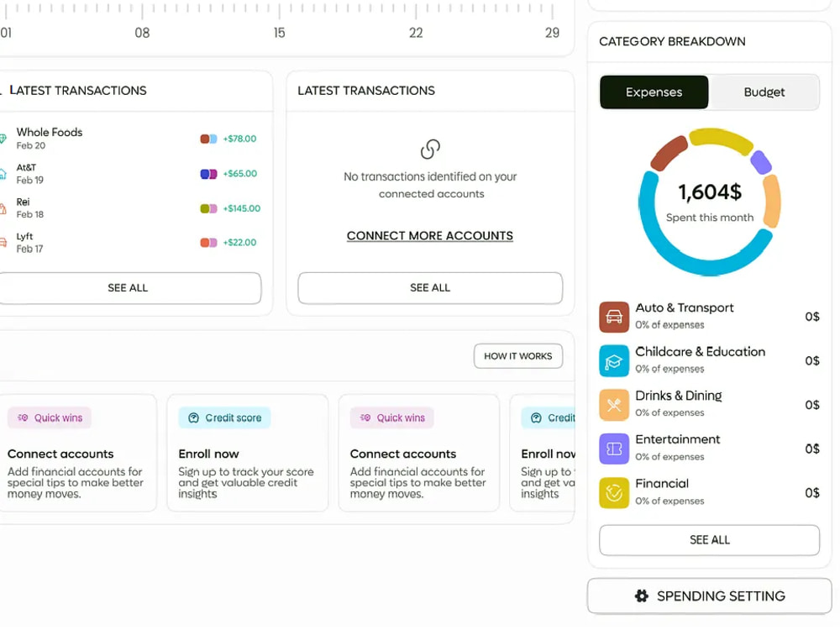Open See All under the Whole Foods transactions

(x=129, y=287)
